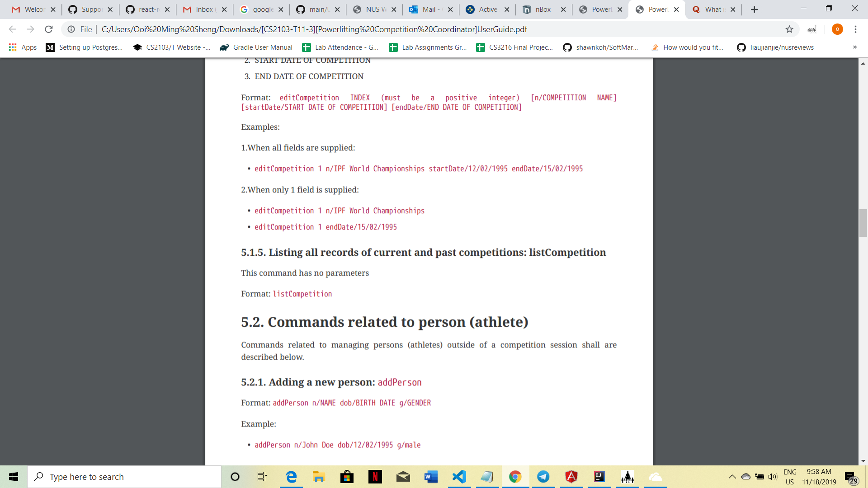Viewport: 868px width, 488px height.
Task: Open the Apps grid shortcut
Action: coord(23,47)
